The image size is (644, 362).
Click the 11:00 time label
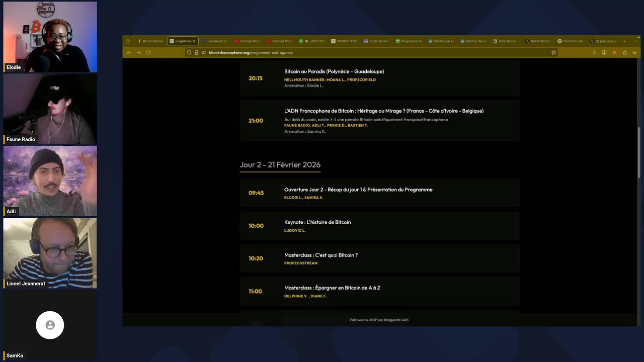click(255, 291)
